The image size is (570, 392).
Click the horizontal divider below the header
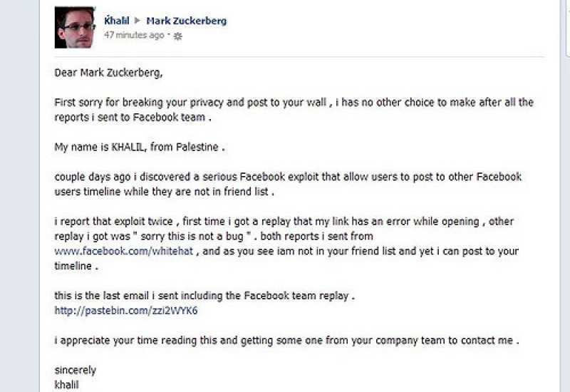[299, 56]
